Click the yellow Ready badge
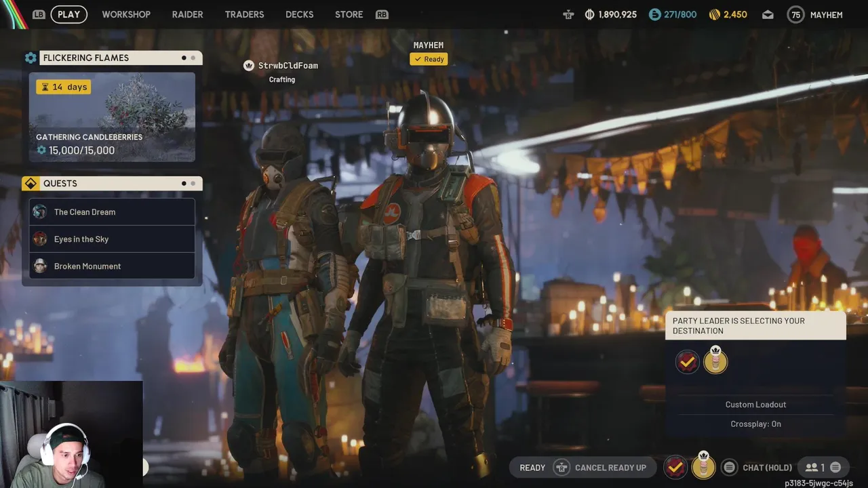This screenshot has height=488, width=868. 429,59
